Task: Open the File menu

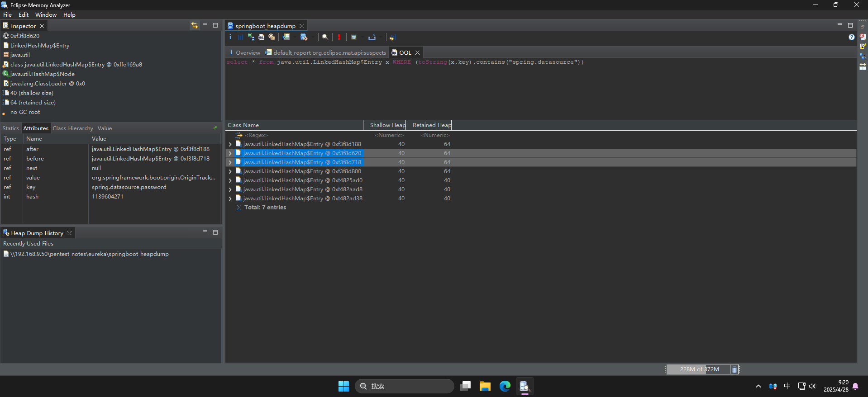Action: pos(8,14)
